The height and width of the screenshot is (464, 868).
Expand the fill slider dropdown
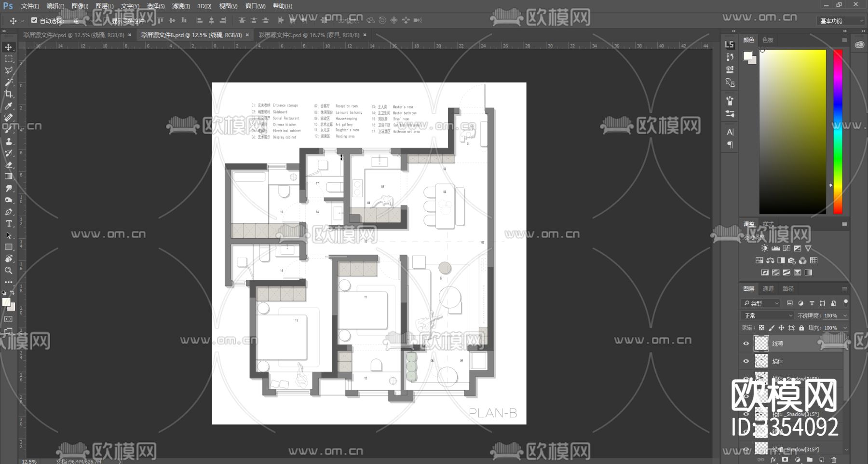point(845,328)
